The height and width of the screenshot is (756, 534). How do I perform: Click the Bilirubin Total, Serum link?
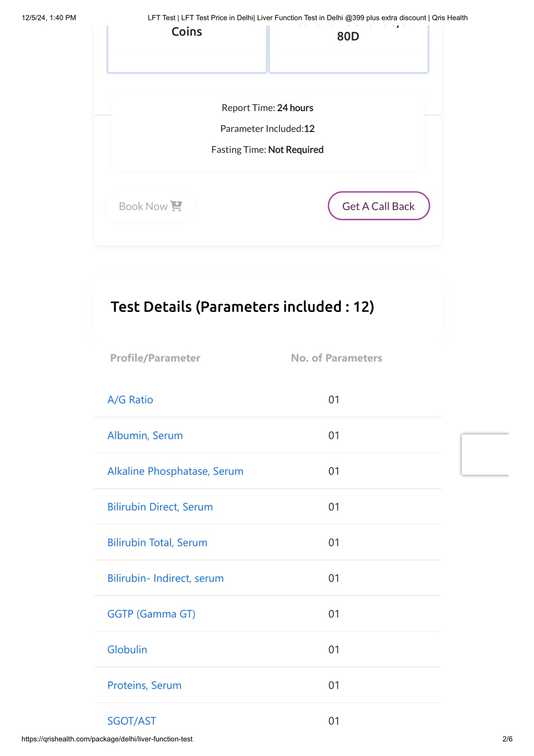(157, 543)
